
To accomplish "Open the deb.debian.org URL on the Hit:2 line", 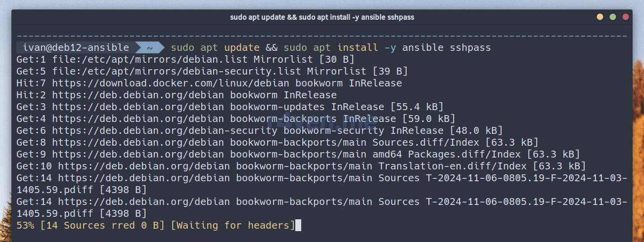I will pyautogui.click(x=138, y=95).
